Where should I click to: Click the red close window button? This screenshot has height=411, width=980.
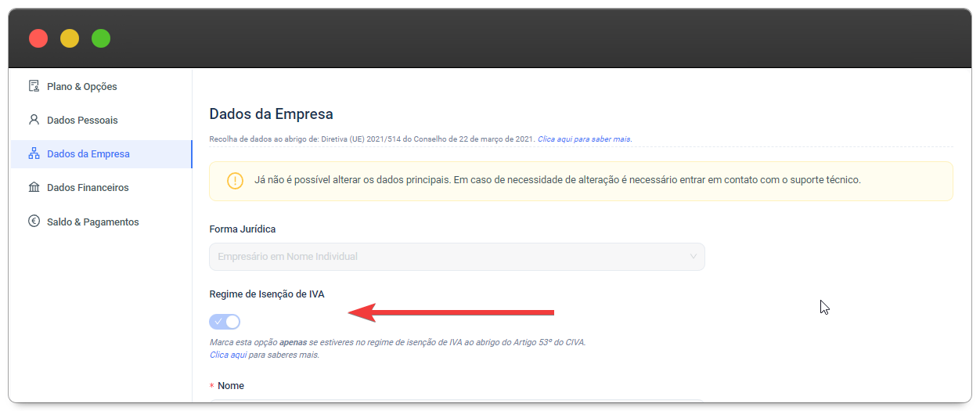pos(38,38)
